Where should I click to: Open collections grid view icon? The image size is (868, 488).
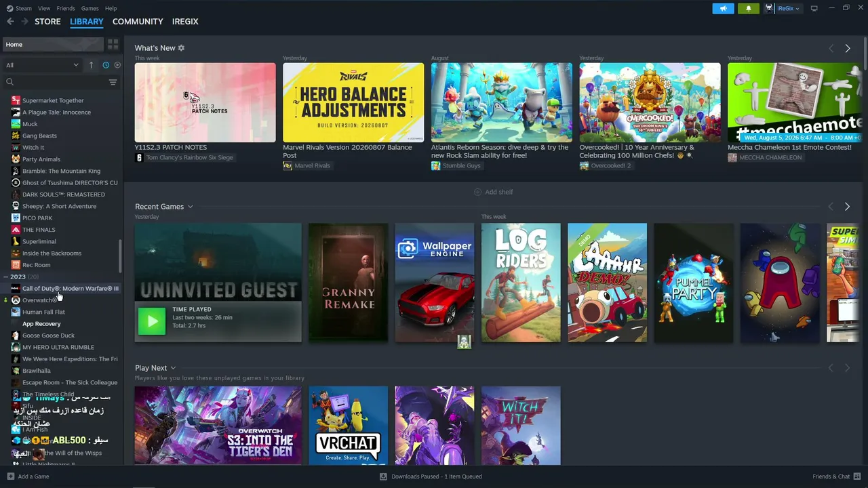(113, 44)
